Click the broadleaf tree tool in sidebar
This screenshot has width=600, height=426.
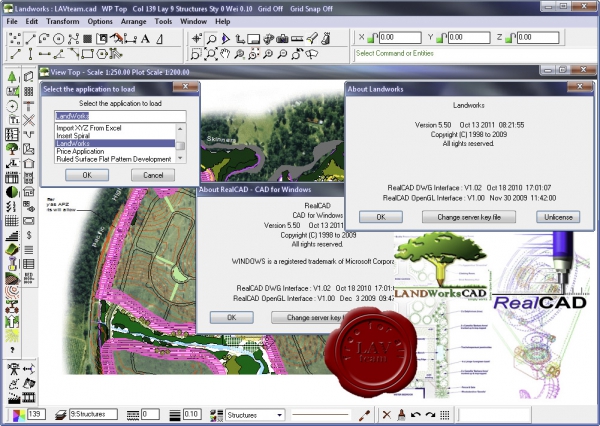[12, 149]
